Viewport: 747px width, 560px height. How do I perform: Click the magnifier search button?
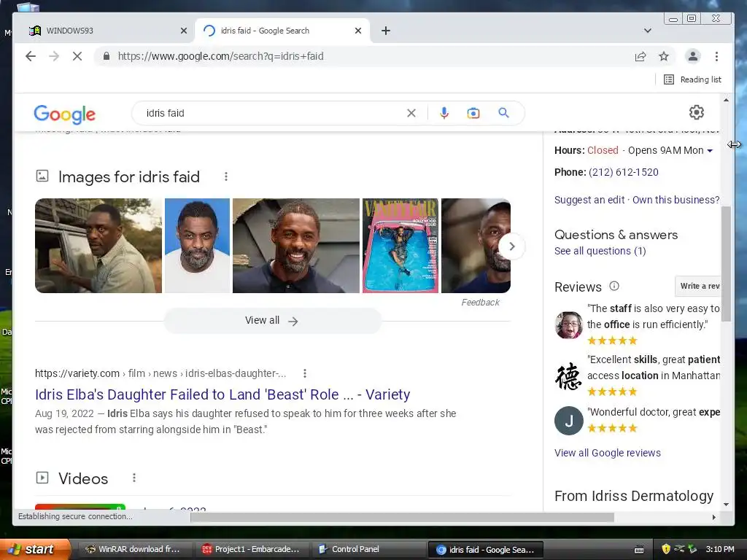click(503, 113)
